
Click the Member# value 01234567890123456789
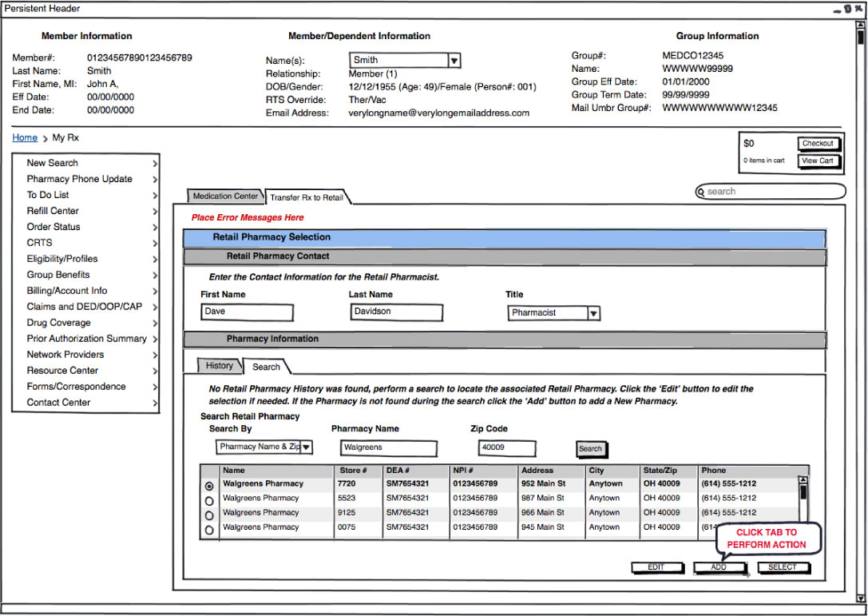pos(140,58)
